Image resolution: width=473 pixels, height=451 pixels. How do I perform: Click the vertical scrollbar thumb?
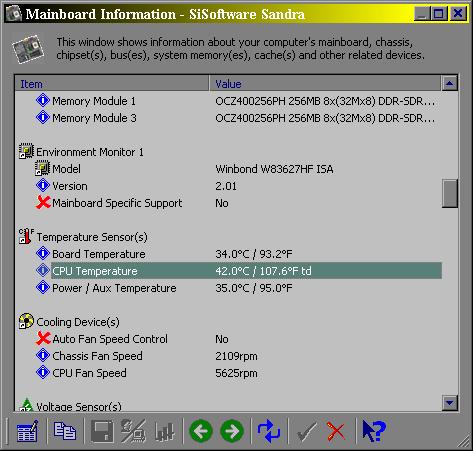(x=449, y=194)
